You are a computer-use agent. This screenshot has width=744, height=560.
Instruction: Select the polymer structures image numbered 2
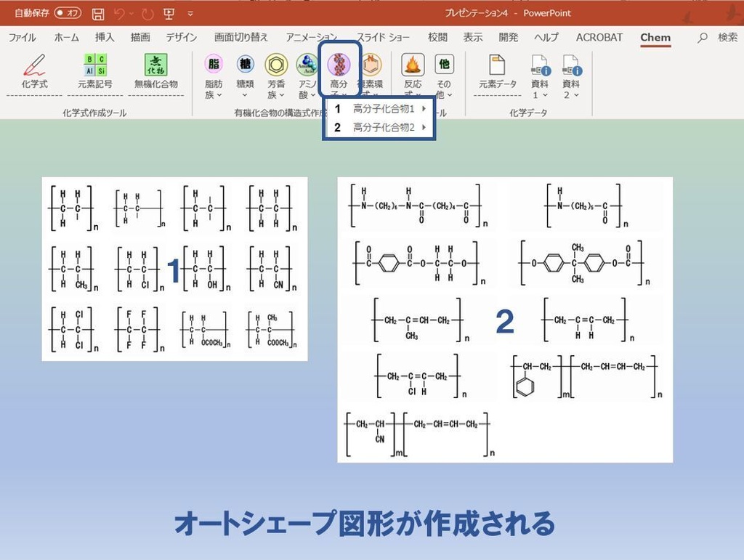click(505, 320)
